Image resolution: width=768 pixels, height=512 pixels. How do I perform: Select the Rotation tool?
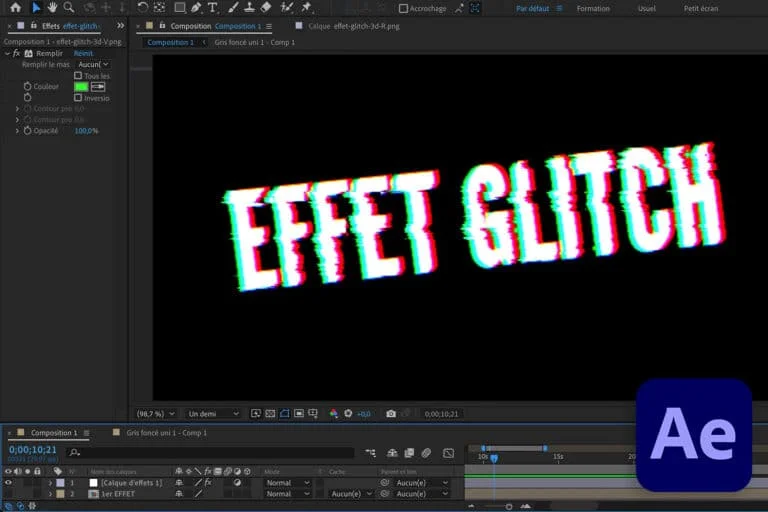(x=143, y=7)
